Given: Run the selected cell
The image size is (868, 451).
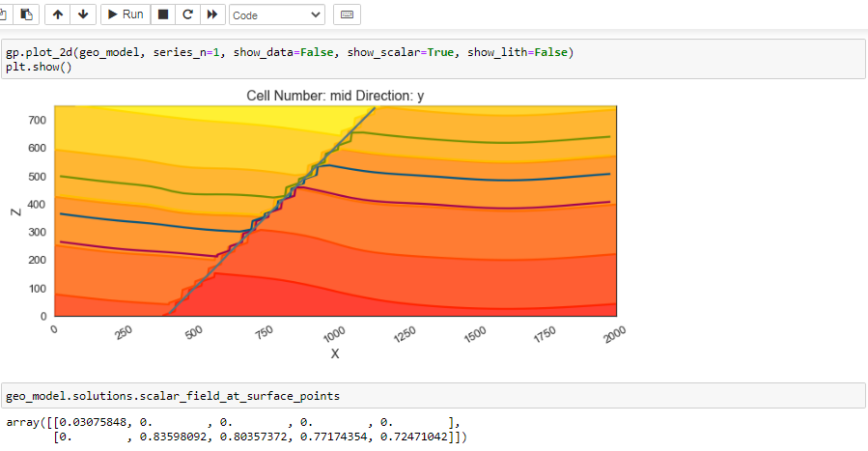Looking at the screenshot, I should coord(126,14).
